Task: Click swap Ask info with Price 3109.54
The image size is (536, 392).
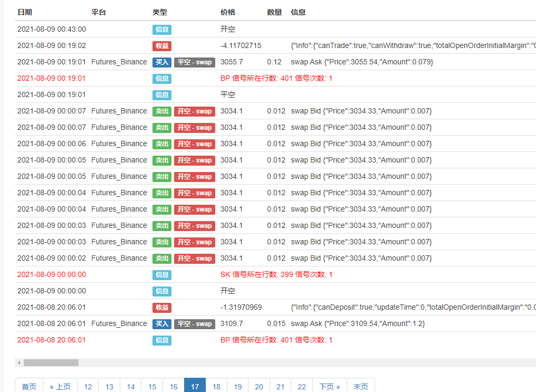Action: pos(358,323)
